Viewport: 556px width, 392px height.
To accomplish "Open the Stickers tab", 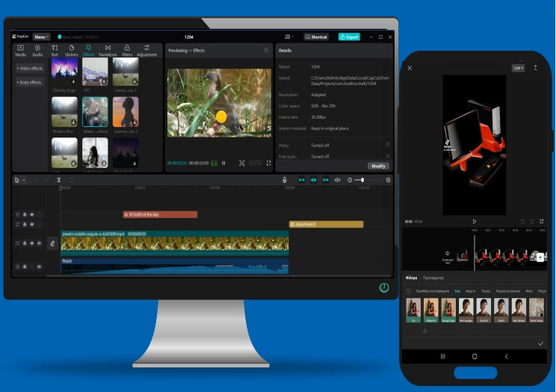I will click(x=71, y=51).
